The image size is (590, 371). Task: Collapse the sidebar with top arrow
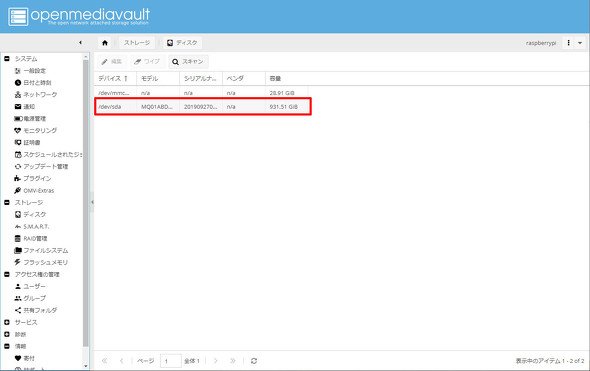click(80, 43)
